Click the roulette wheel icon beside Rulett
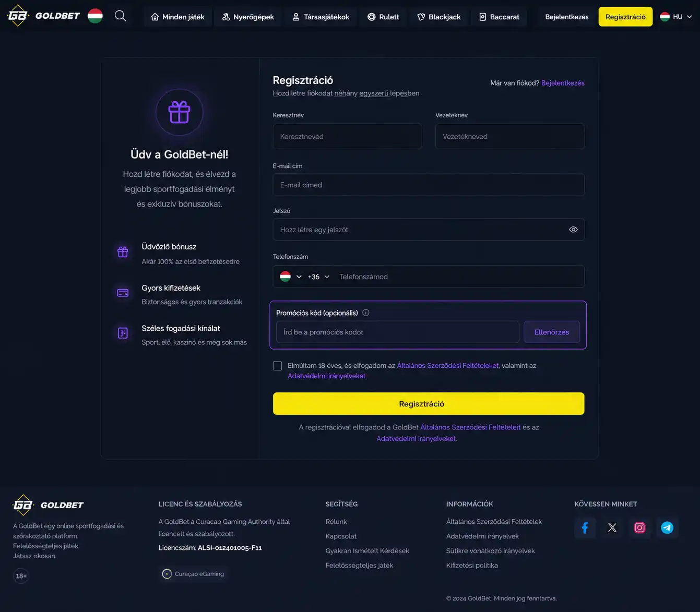The width and height of the screenshot is (700, 612). click(x=371, y=17)
